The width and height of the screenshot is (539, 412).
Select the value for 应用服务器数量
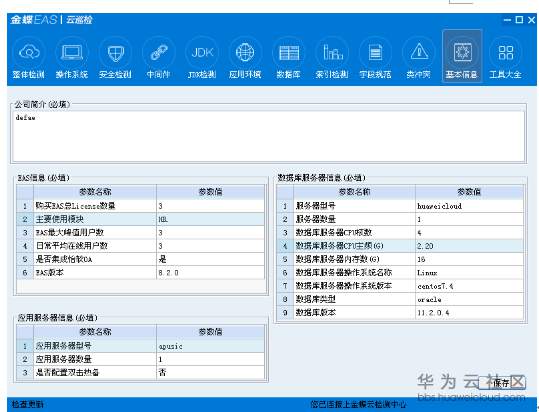click(210, 359)
